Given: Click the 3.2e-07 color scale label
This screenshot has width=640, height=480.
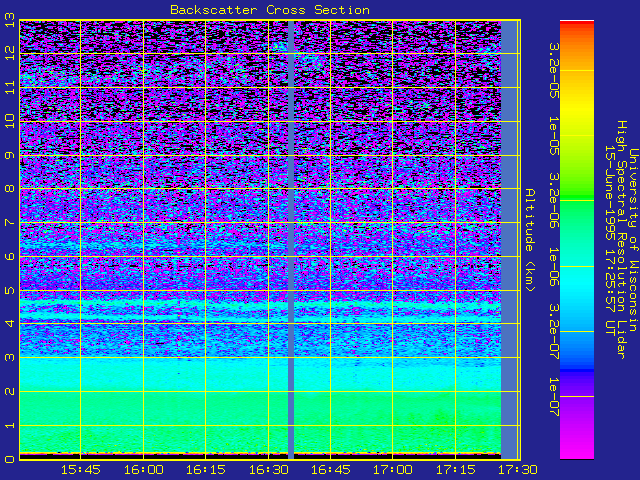Looking at the screenshot, I should click(x=553, y=331).
